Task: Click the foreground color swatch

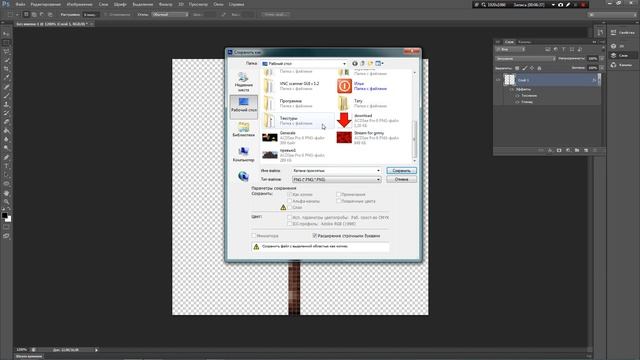Action: [4, 216]
